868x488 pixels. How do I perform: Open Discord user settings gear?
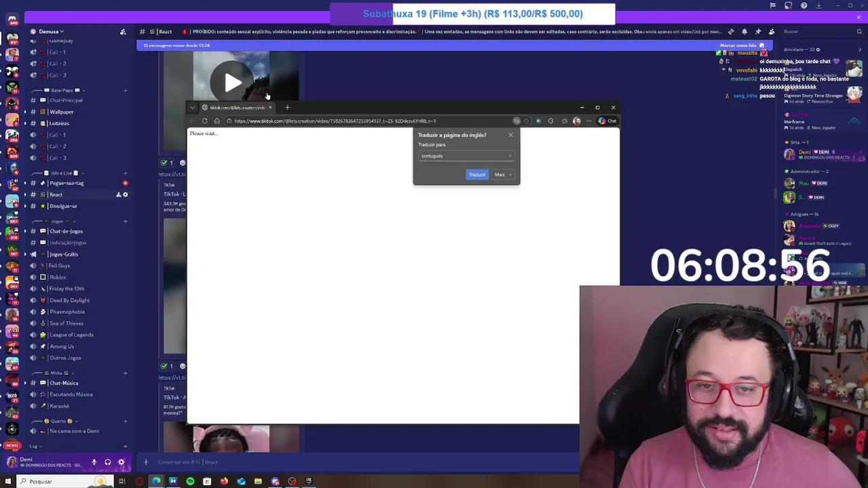click(x=121, y=462)
